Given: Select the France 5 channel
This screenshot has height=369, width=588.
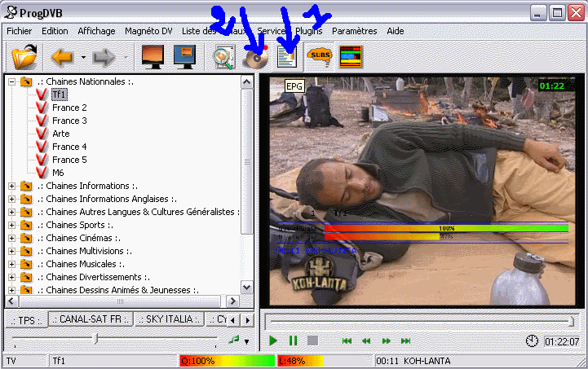Looking at the screenshot, I should click(69, 160).
